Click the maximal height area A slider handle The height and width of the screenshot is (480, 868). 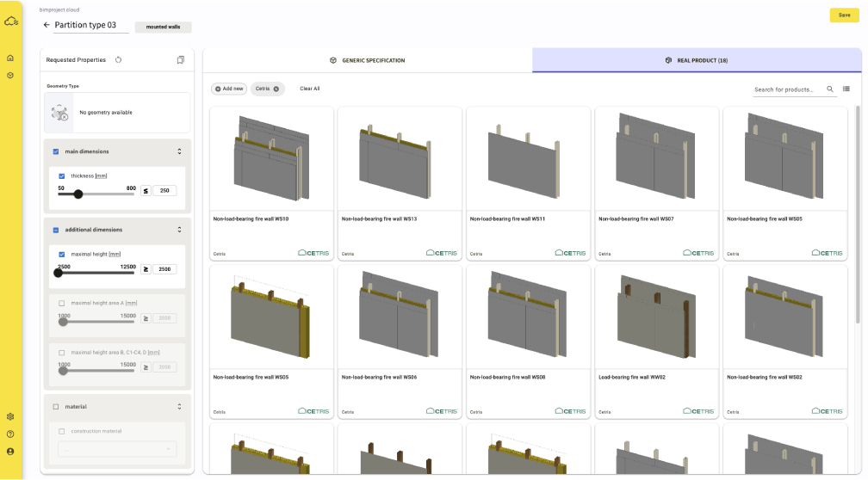pyautogui.click(x=63, y=322)
